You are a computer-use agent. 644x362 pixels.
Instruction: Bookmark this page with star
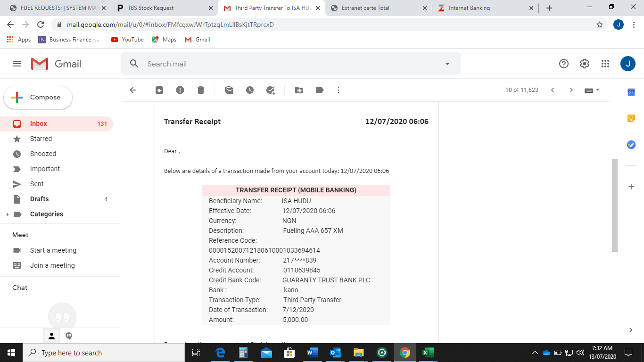coord(600,25)
